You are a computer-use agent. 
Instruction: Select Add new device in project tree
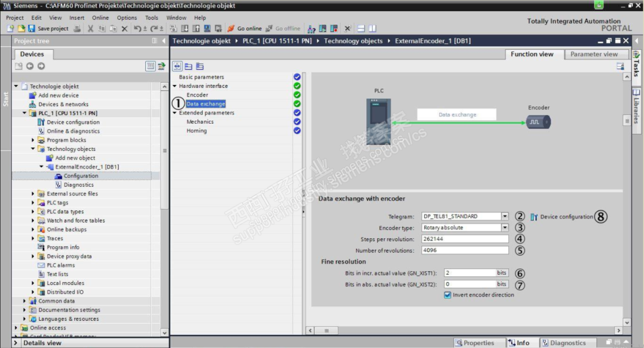click(x=58, y=96)
